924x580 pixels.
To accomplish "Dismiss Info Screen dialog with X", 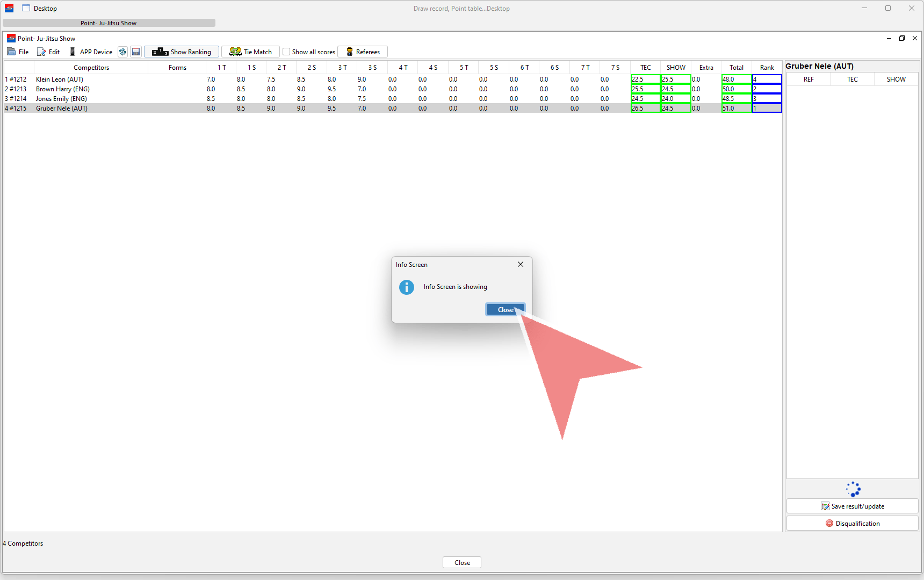I will click(521, 264).
